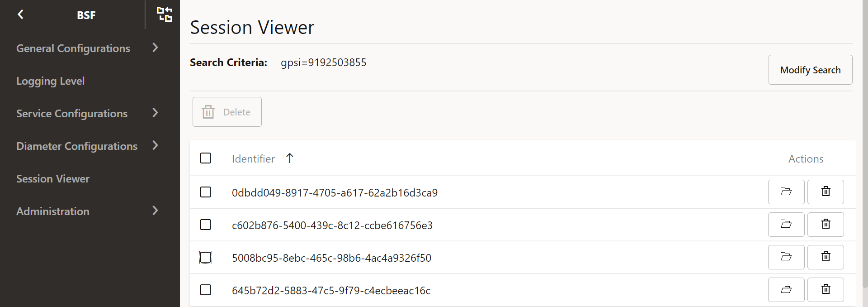868x307 pixels.
Task: Open the Logging Level page
Action: [50, 81]
